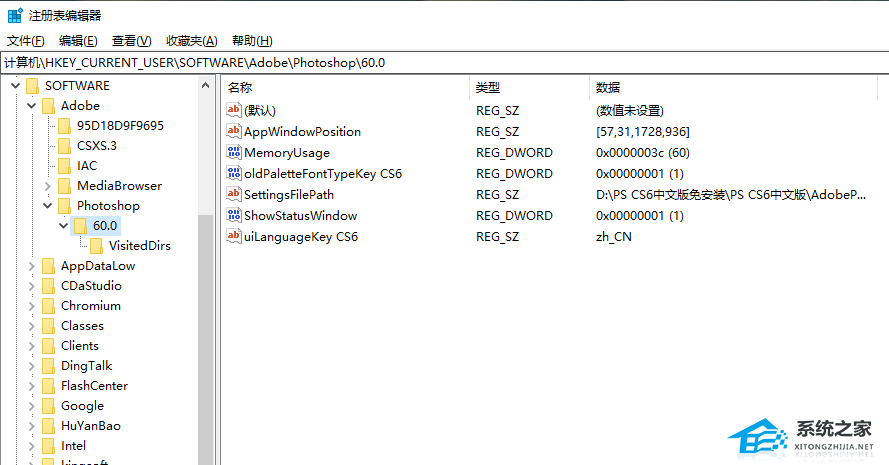This screenshot has height=465, width=889.
Task: Select the 95D18D9F9695 key
Action: [120, 126]
